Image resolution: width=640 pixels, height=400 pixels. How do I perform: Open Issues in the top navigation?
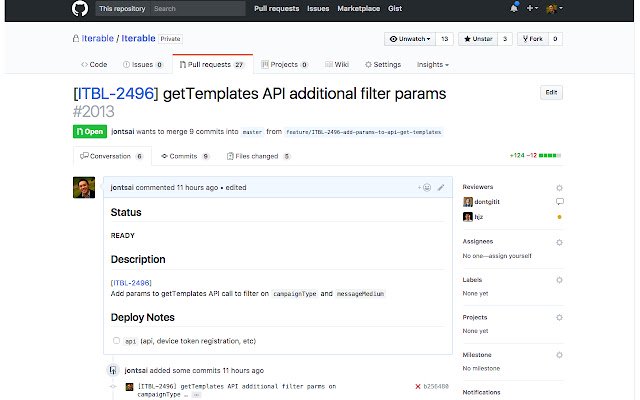point(318,9)
